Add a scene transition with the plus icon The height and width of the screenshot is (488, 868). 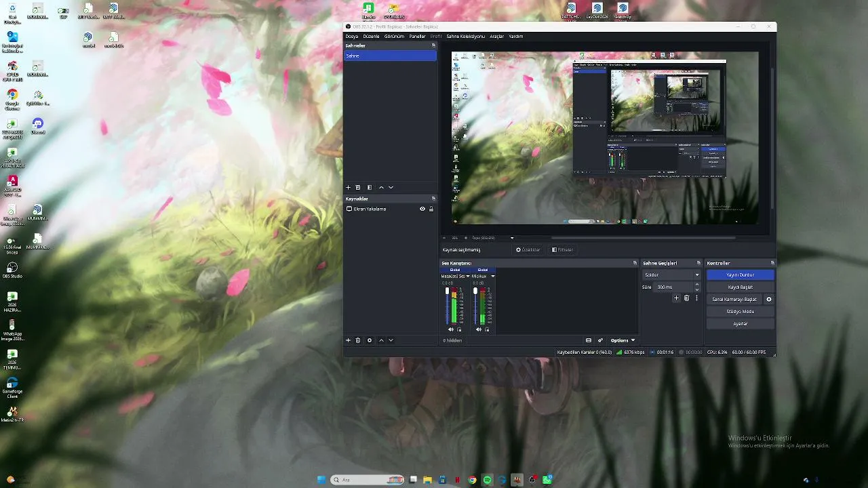(676, 298)
